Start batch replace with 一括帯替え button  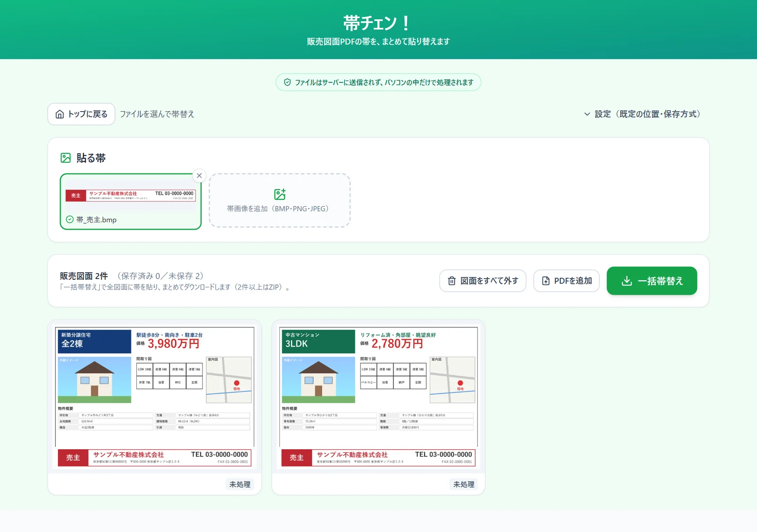pyautogui.click(x=652, y=281)
